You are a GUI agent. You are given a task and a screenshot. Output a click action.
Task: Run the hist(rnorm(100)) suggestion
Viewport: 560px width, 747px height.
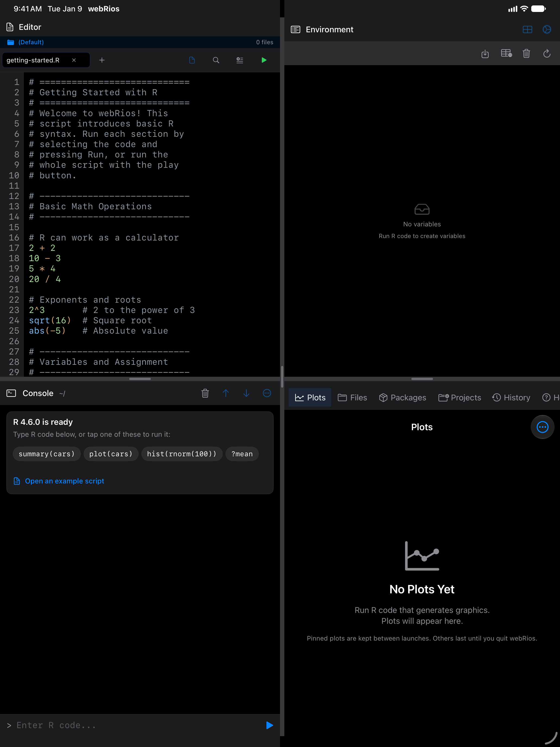pyautogui.click(x=182, y=454)
